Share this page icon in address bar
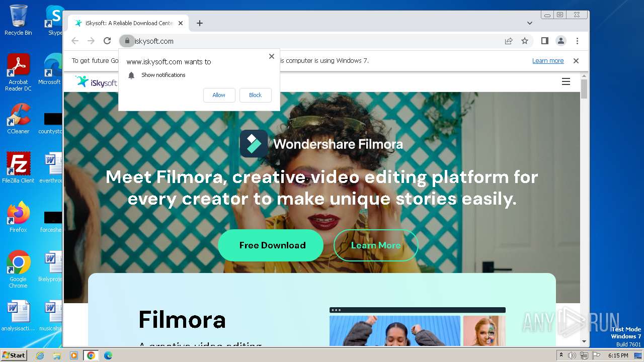 (x=509, y=41)
